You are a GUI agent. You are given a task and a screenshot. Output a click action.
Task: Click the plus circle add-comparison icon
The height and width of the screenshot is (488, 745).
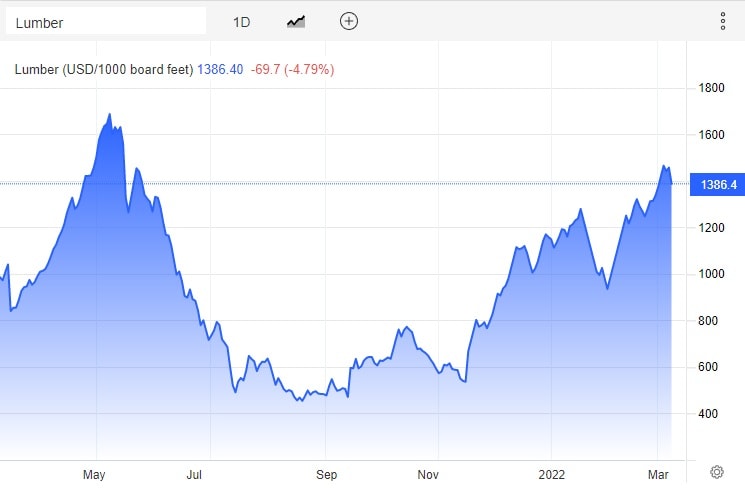click(x=348, y=21)
